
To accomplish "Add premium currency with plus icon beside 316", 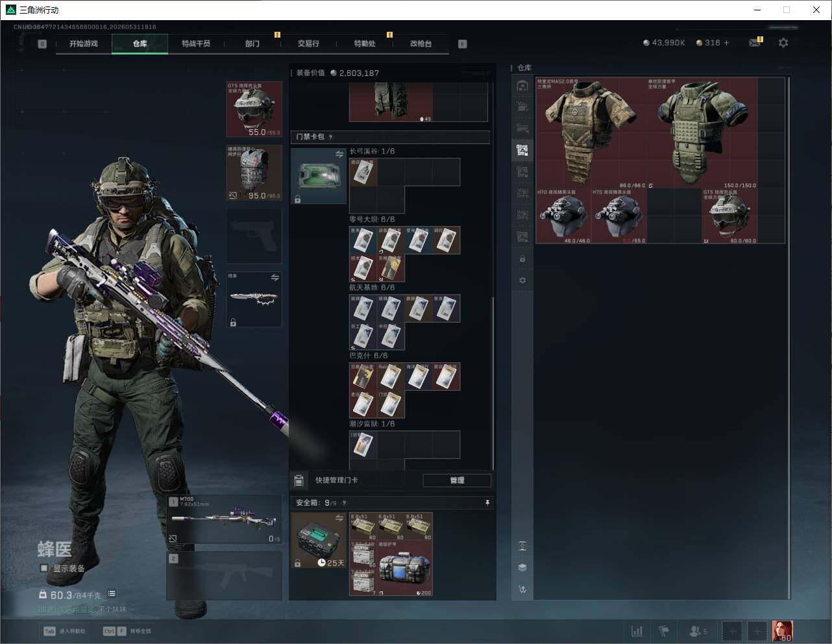I will click(x=726, y=42).
